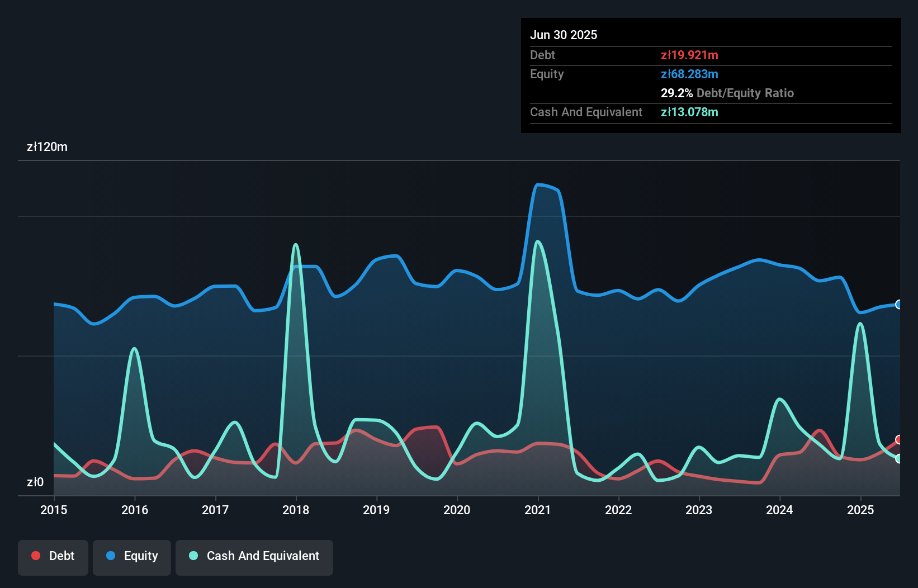The image size is (918, 588).
Task: Click the 2016 x-axis label
Action: 135,510
